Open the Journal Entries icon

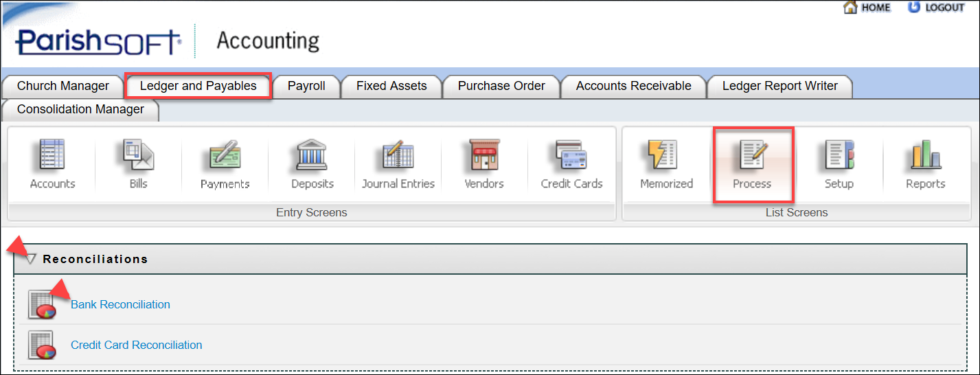click(398, 155)
